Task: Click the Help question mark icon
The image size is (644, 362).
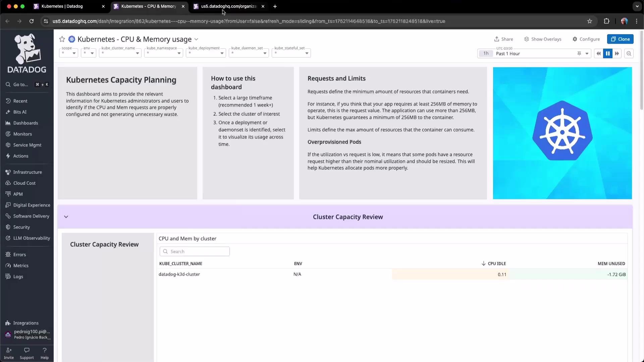Action: [45, 350]
